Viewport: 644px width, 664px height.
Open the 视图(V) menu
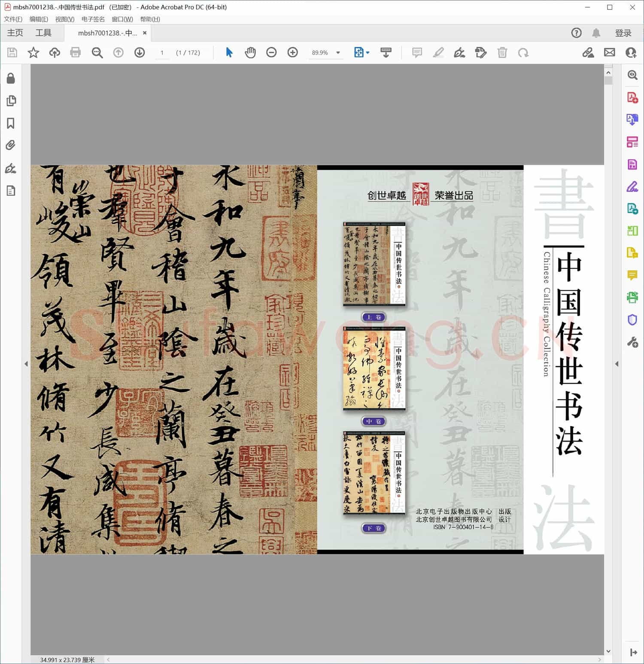coord(64,19)
